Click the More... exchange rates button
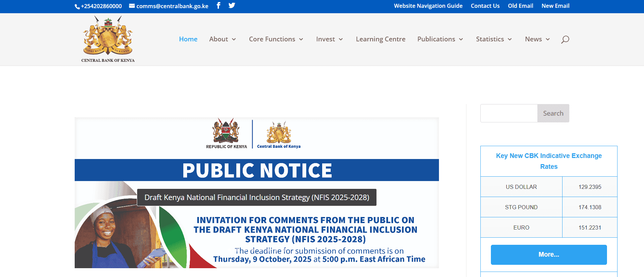 (x=549, y=255)
